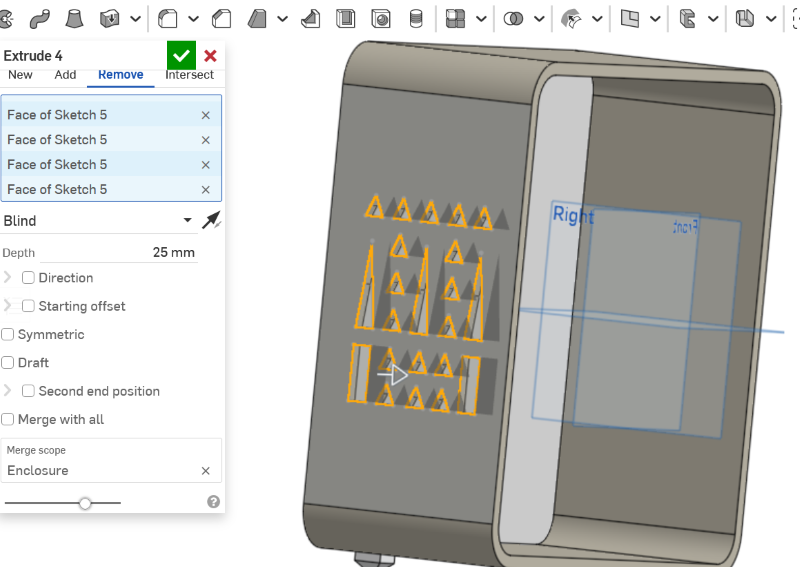Viewport: 800px width, 567px height.
Task: Select the Delete Face tool
Action: tap(688, 19)
